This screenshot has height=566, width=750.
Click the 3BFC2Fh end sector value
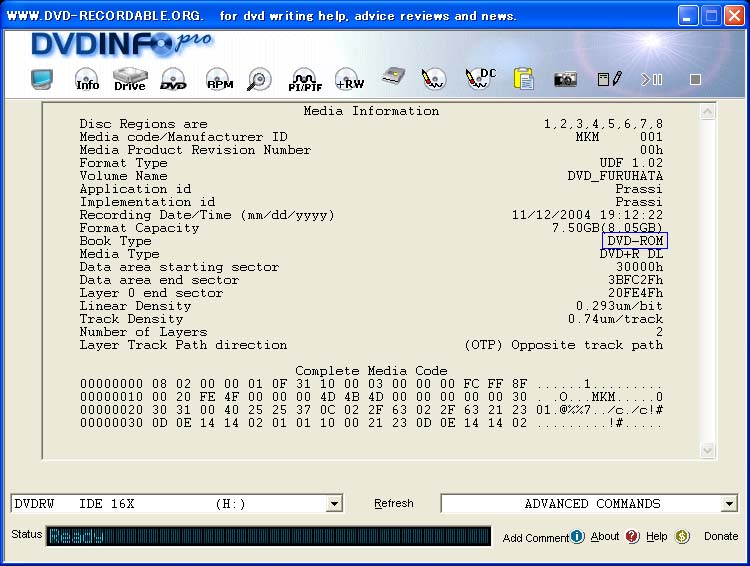[x=636, y=280]
